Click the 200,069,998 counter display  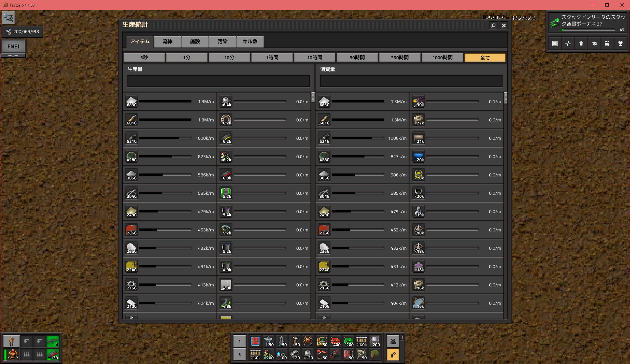(22, 32)
